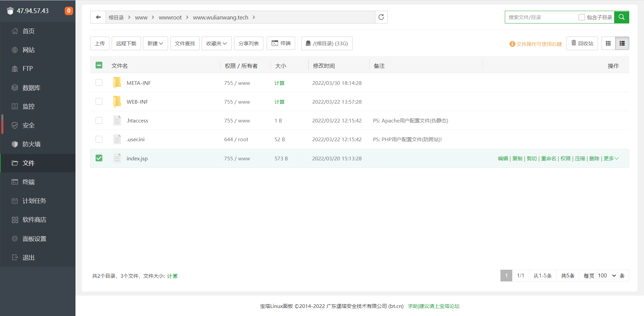Screen dimensions: 644x316
Task: Check the META-INF row checkbox
Action: [99, 83]
